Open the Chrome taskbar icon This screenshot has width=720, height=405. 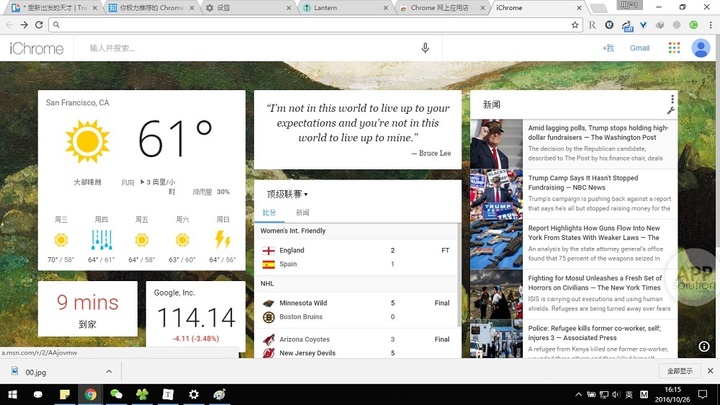pyautogui.click(x=90, y=394)
